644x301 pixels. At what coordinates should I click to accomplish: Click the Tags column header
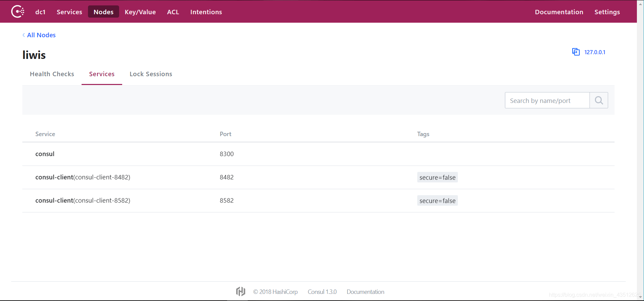click(423, 134)
